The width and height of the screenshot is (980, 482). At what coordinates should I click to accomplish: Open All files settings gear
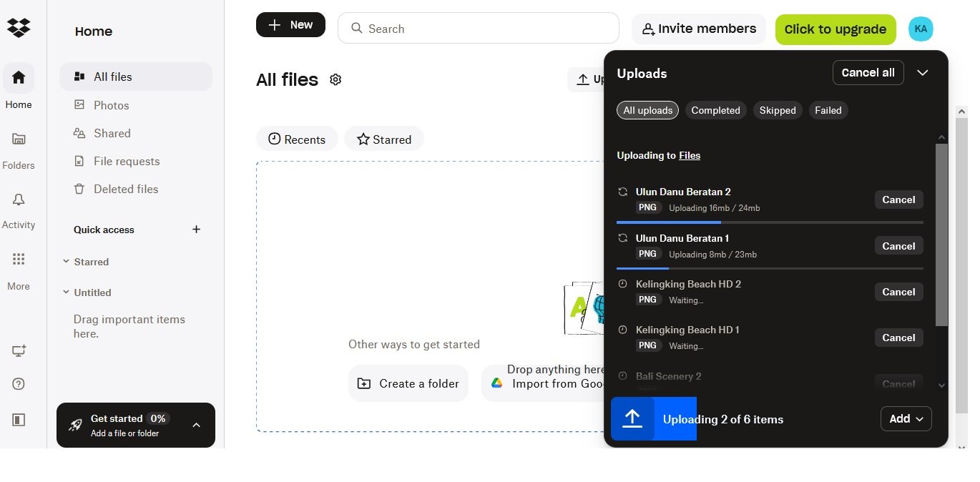point(335,79)
